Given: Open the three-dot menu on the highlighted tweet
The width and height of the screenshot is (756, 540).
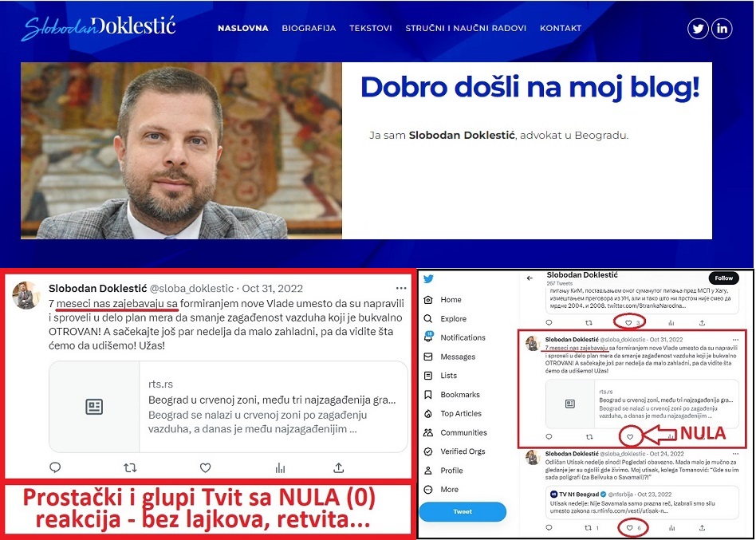Looking at the screenshot, I should coord(736,340).
